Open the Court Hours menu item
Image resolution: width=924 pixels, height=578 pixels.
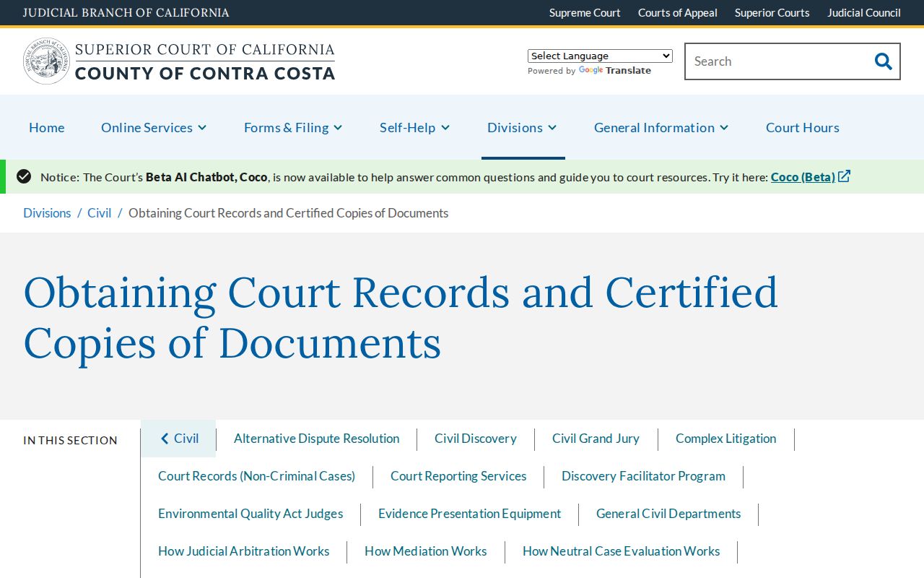point(803,127)
